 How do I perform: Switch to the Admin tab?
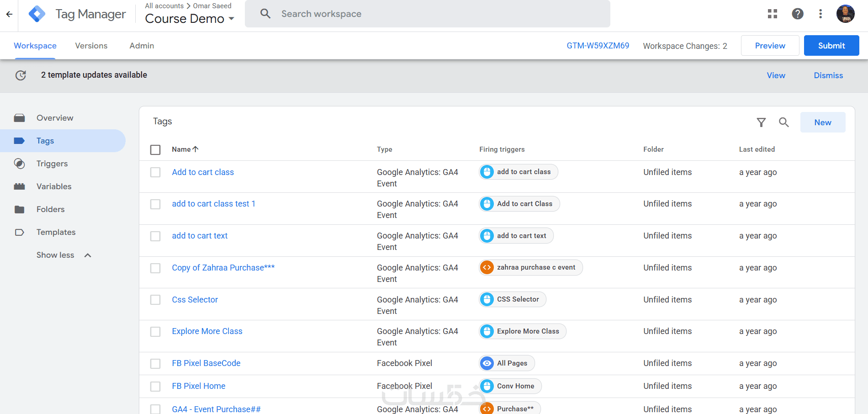(x=142, y=46)
